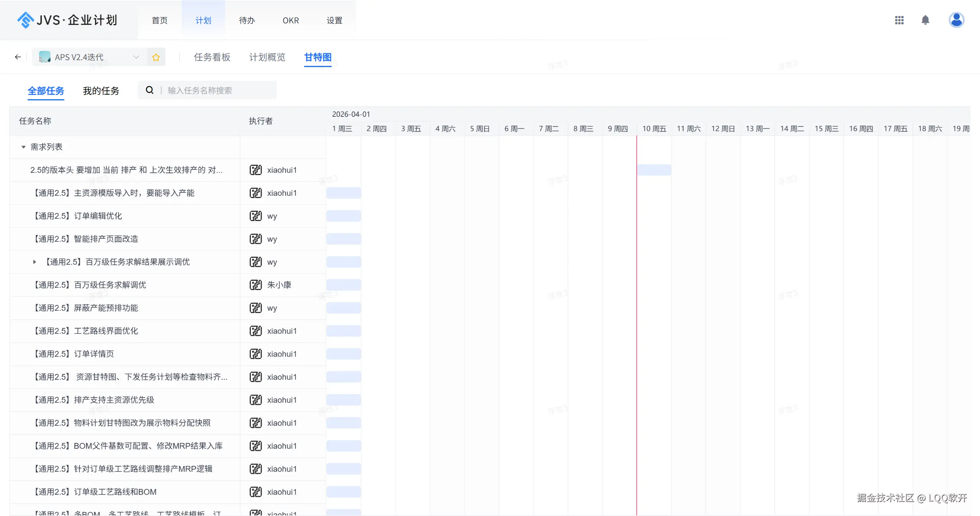Open the APS V2.4迭代 project dropdown
The height and width of the screenshot is (516, 980).
(136, 57)
